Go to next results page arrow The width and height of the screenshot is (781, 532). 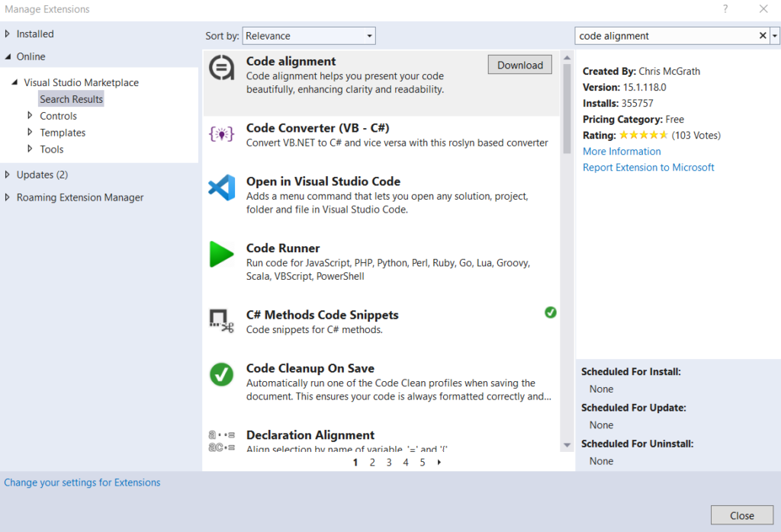(x=439, y=463)
